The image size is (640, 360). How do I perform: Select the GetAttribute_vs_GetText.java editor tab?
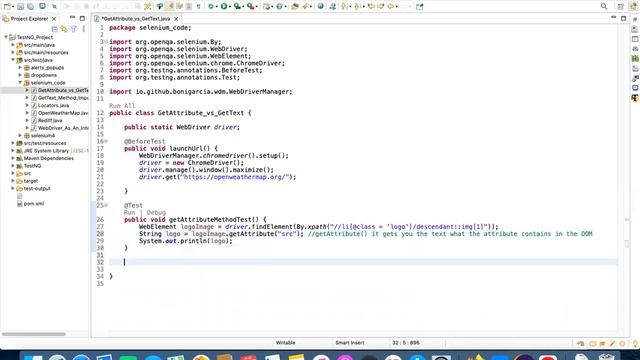(136, 19)
